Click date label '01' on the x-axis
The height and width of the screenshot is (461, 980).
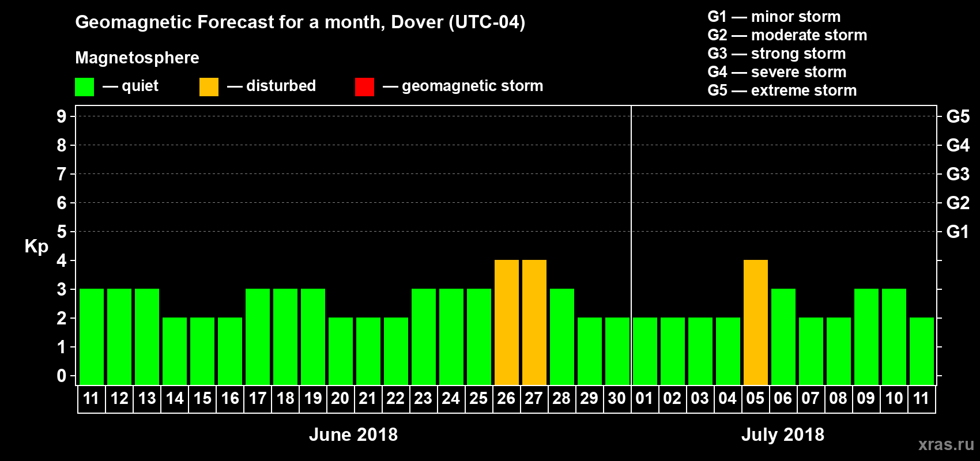click(645, 399)
